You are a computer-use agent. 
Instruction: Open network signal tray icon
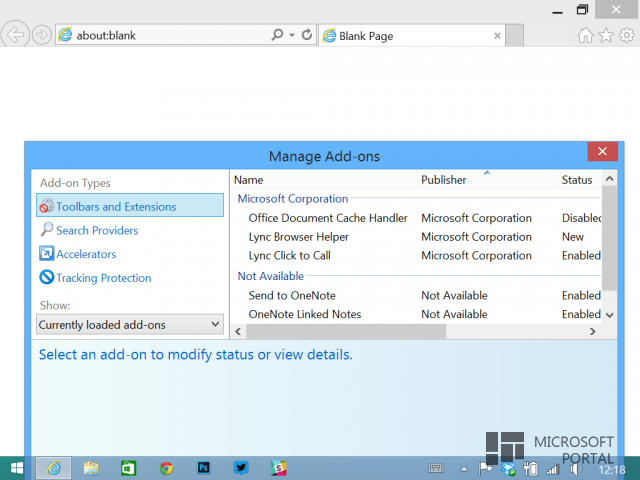(553, 469)
